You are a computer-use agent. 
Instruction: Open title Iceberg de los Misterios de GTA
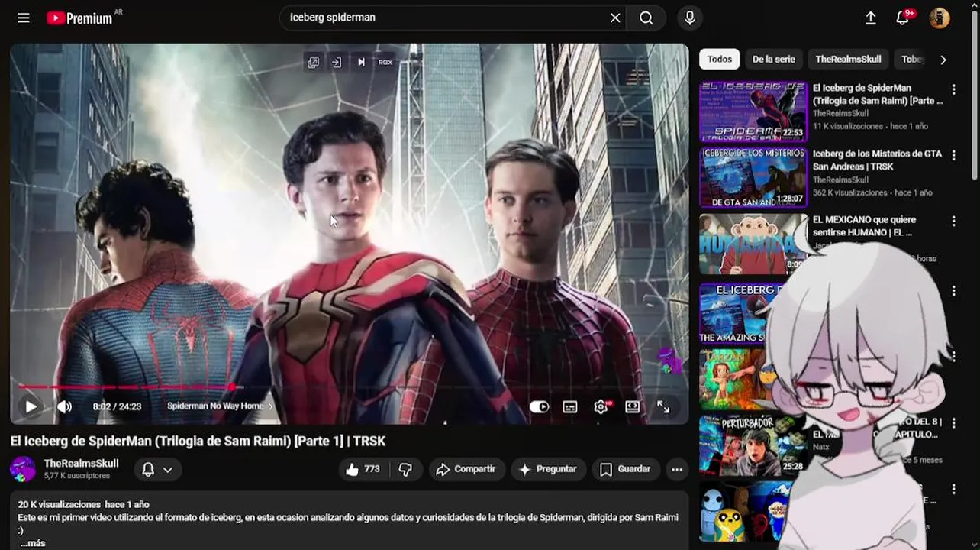pos(878,160)
